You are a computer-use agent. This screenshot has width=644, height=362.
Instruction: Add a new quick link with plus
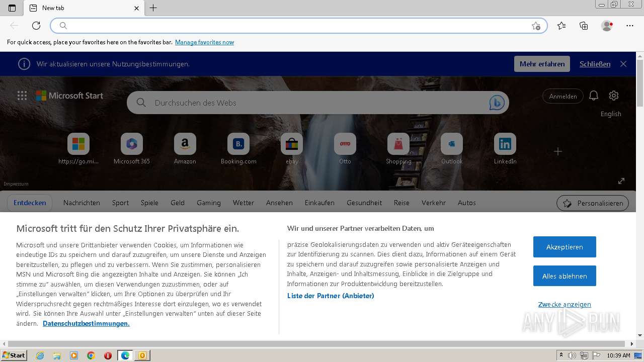click(558, 151)
